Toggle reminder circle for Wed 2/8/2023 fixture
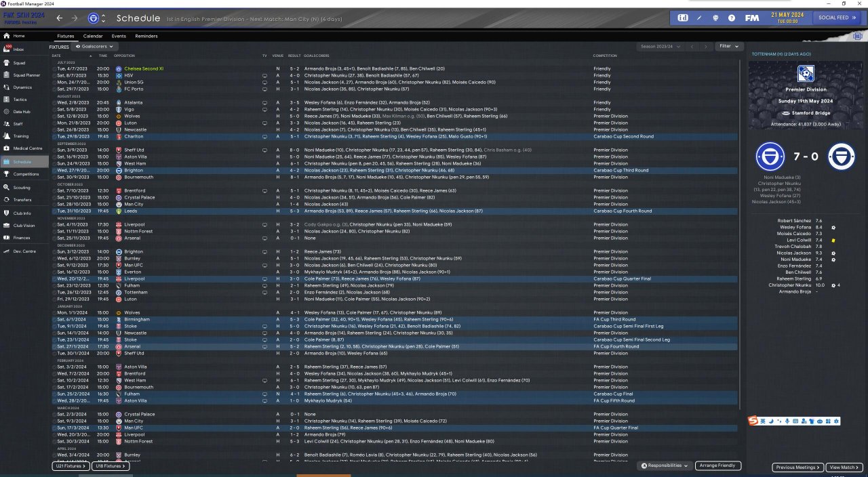Image resolution: width=868 pixels, height=477 pixels. (55, 102)
